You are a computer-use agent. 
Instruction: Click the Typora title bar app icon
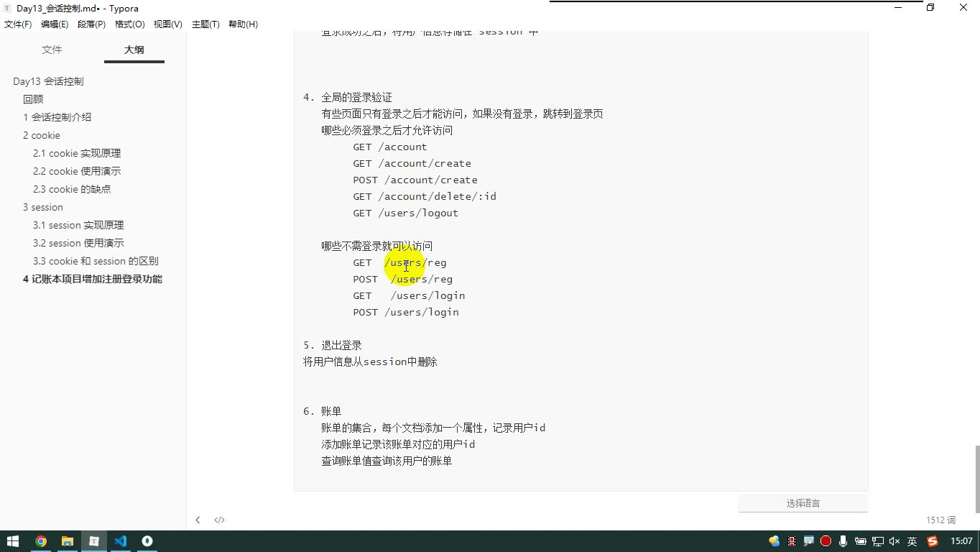(x=7, y=8)
